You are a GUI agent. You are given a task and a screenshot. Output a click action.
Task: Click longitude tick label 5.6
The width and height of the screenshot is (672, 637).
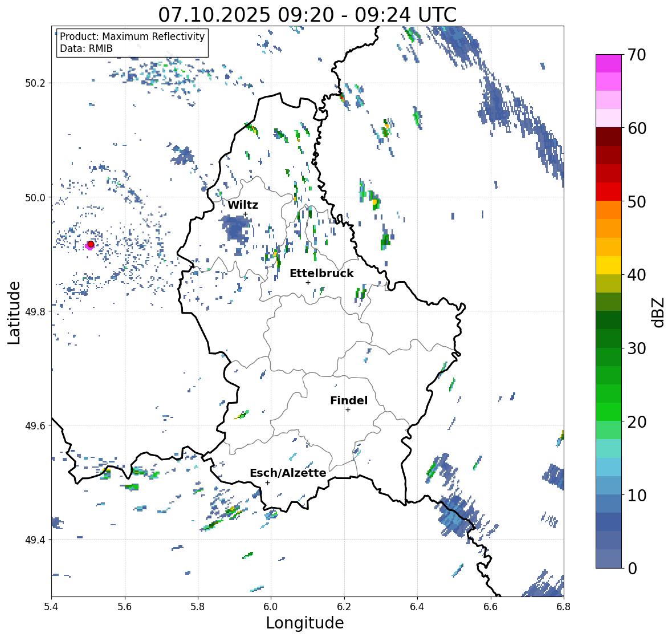(125, 607)
